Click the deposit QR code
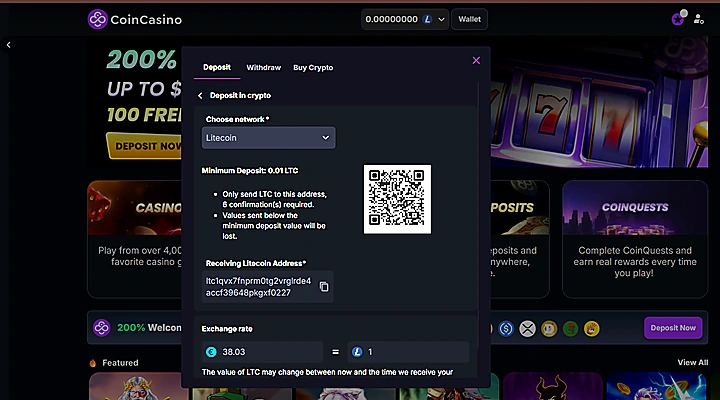This screenshot has width=720, height=400. point(397,199)
